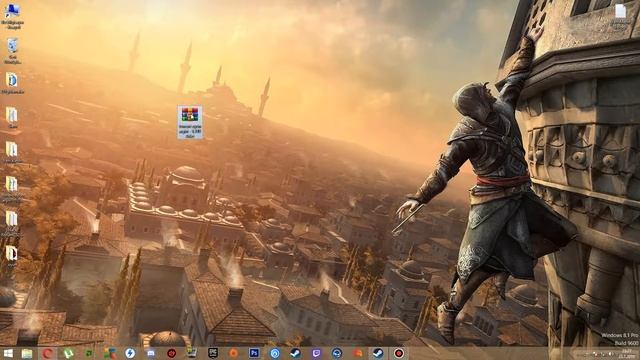Launch Epic Games Launcher from the taskbar
640x360 pixels.
[213, 353]
